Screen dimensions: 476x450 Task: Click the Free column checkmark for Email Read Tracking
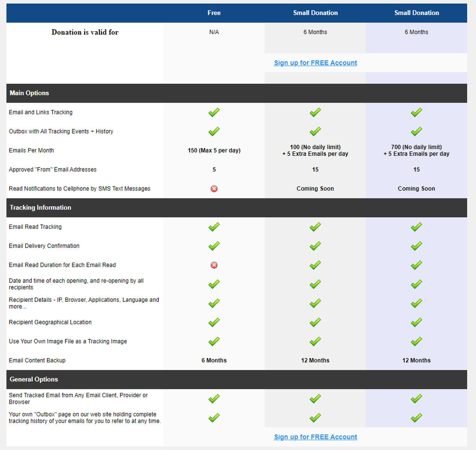click(x=214, y=227)
